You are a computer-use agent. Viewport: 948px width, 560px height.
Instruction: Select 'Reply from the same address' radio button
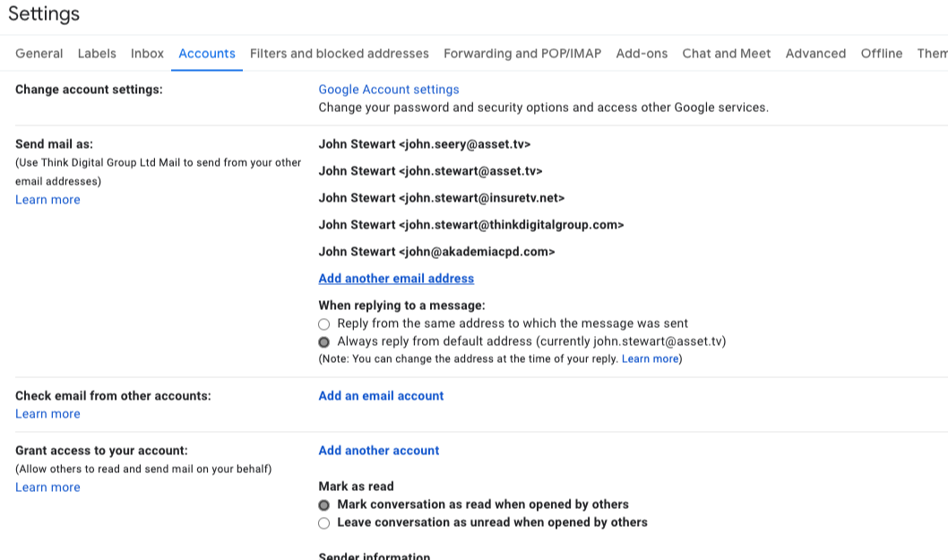point(324,324)
